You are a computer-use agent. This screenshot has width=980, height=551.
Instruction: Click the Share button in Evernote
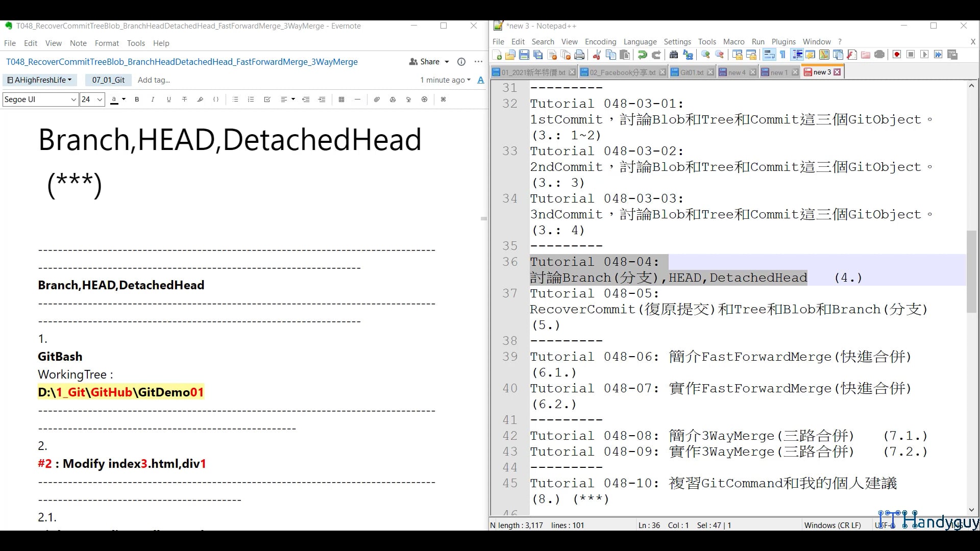[429, 62]
